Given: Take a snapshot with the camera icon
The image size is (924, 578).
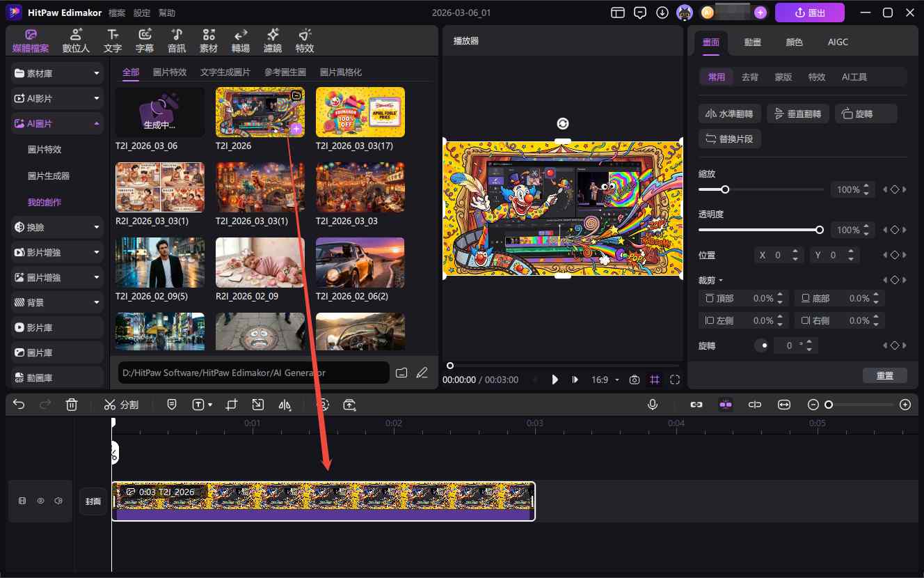Looking at the screenshot, I should click(635, 380).
